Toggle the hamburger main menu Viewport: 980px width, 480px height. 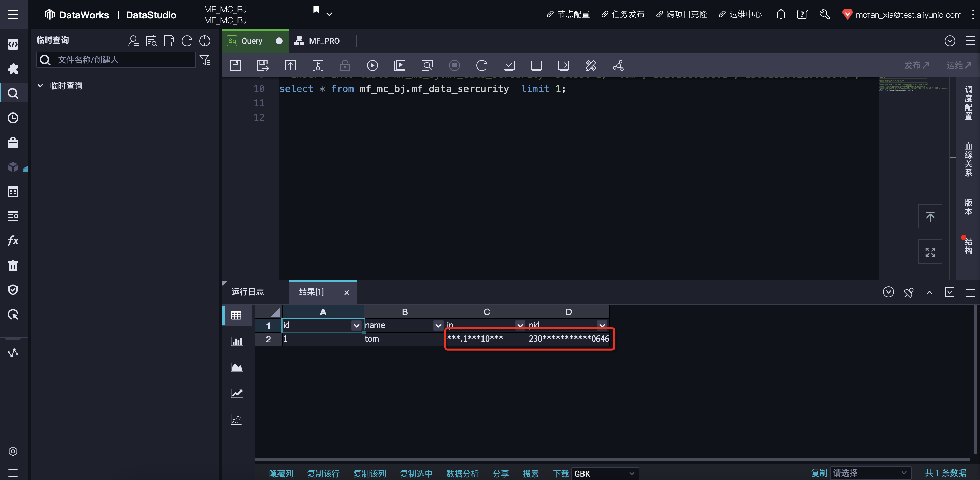pyautogui.click(x=13, y=14)
